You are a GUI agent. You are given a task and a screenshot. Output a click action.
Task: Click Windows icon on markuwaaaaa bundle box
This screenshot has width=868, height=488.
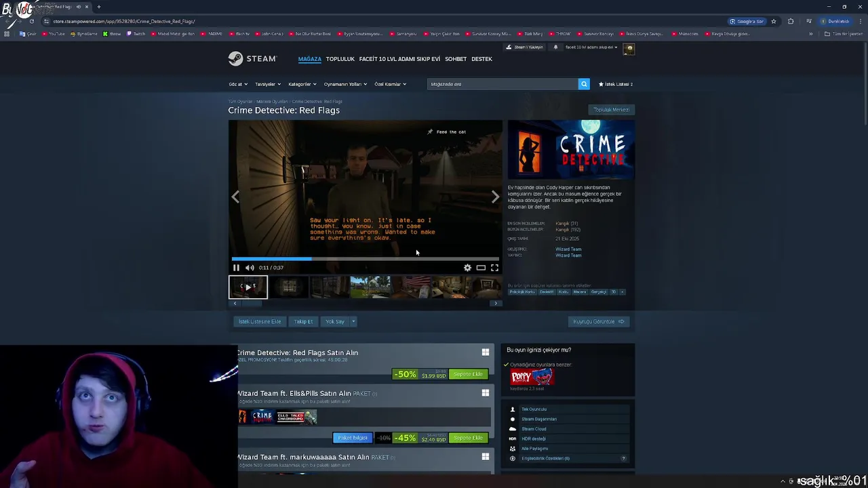(485, 456)
